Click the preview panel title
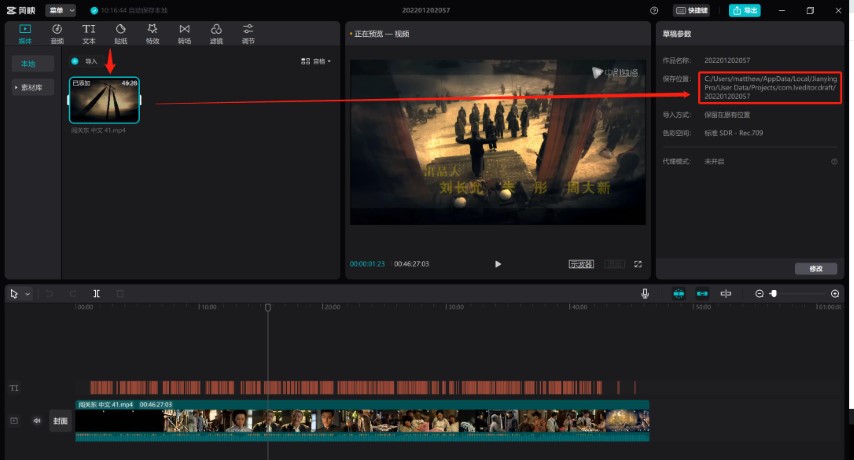The height and width of the screenshot is (460, 854). click(x=381, y=34)
